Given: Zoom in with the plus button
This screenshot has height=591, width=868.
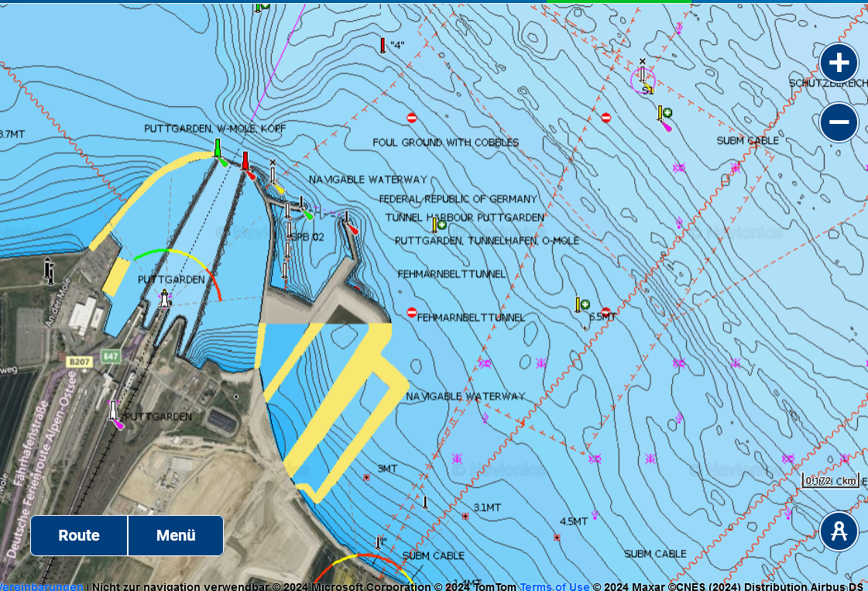Looking at the screenshot, I should pyautogui.click(x=839, y=63).
